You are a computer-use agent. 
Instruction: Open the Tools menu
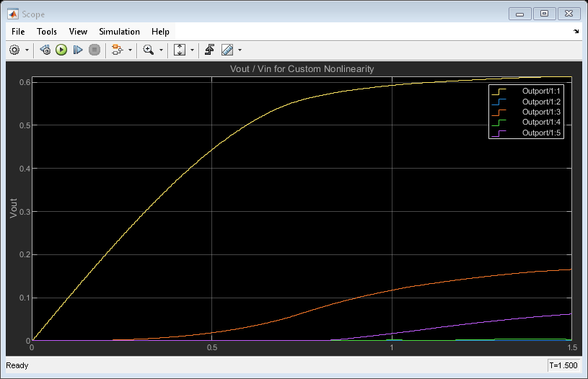(47, 32)
